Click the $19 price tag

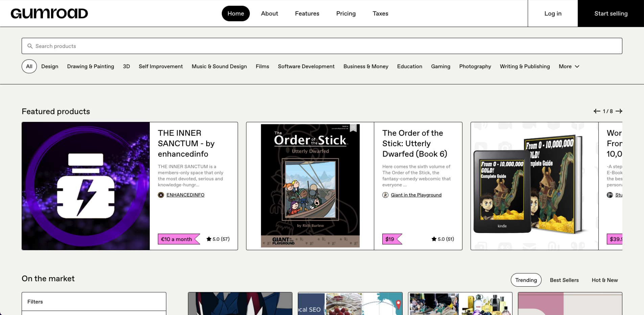click(392, 239)
